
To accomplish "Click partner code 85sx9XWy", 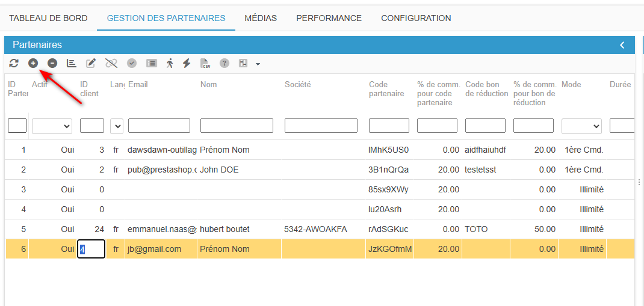I will [x=389, y=189].
